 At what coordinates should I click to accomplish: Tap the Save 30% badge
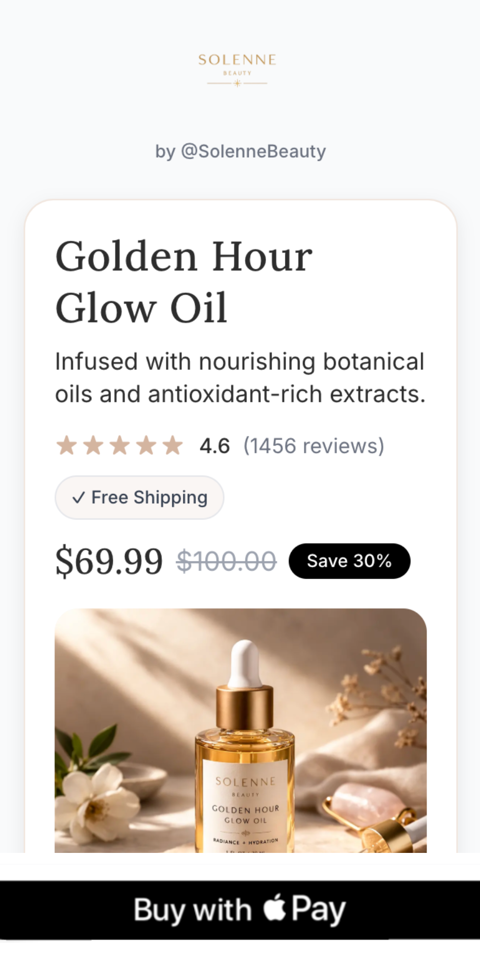(x=349, y=561)
